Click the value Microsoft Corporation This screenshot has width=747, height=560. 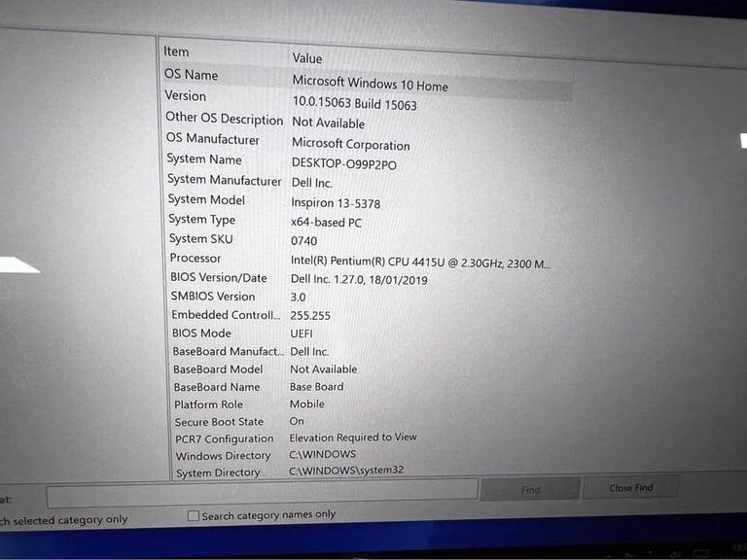click(x=350, y=144)
